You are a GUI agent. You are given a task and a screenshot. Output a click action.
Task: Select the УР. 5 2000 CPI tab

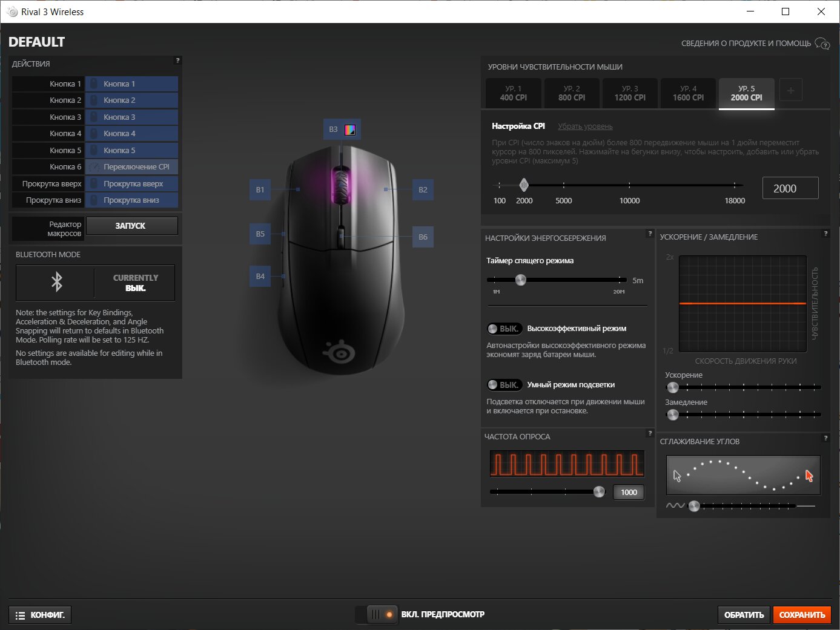pos(747,93)
